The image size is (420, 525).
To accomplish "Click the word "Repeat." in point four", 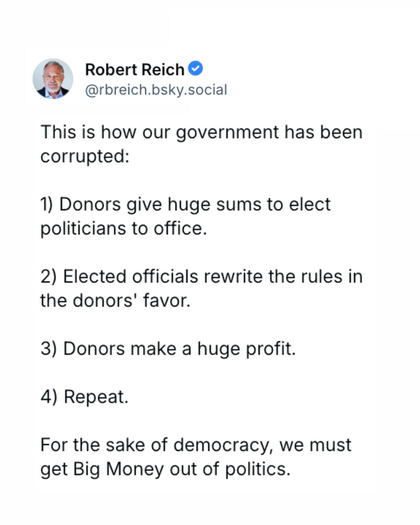I will (96, 397).
